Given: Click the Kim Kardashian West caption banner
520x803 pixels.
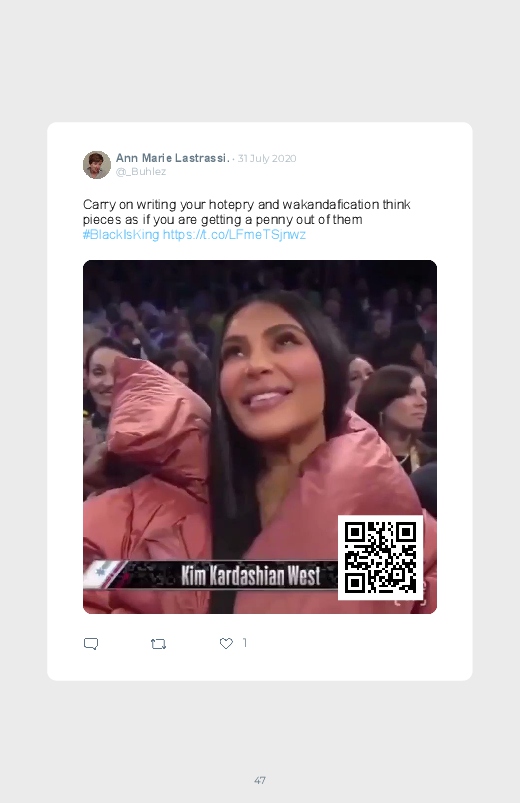Looking at the screenshot, I should pyautogui.click(x=251, y=576).
